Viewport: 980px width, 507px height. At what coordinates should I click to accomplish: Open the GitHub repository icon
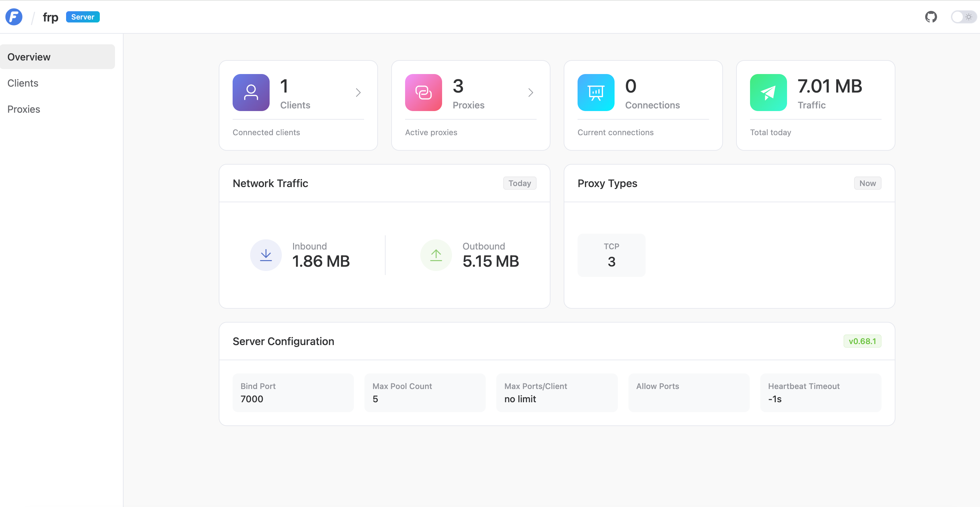coord(931,17)
